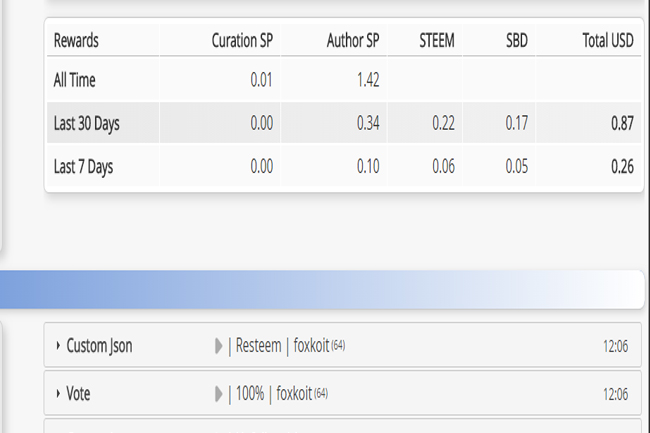650x433 pixels.
Task: Click the STEEM column header
Action: point(436,42)
